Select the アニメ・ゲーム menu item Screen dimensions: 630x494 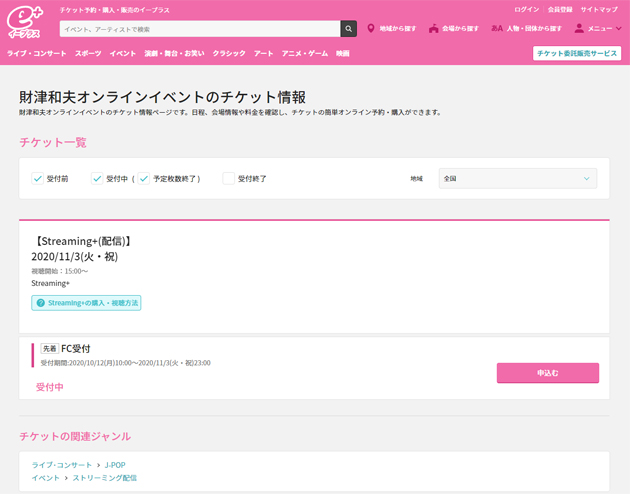pos(304,53)
